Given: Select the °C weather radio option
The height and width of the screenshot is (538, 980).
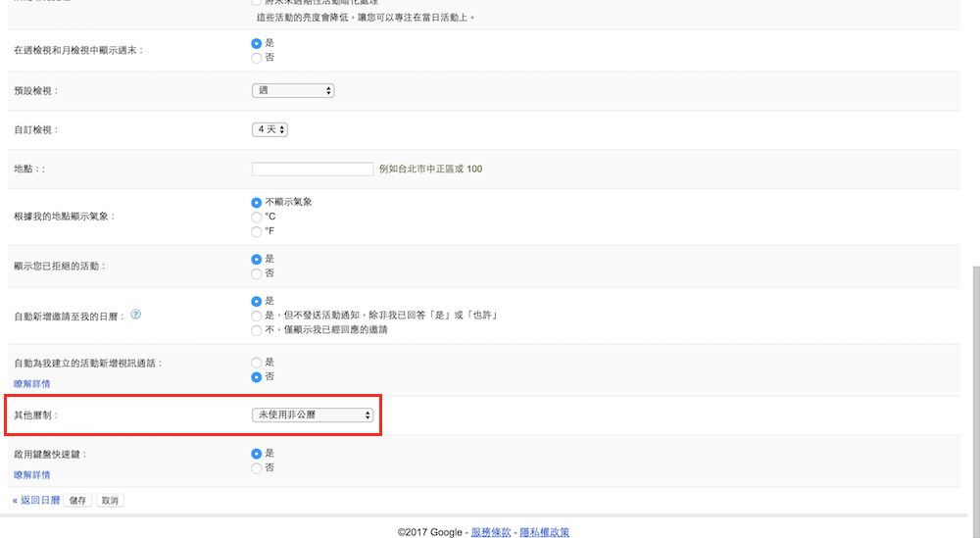Looking at the screenshot, I should point(257,217).
